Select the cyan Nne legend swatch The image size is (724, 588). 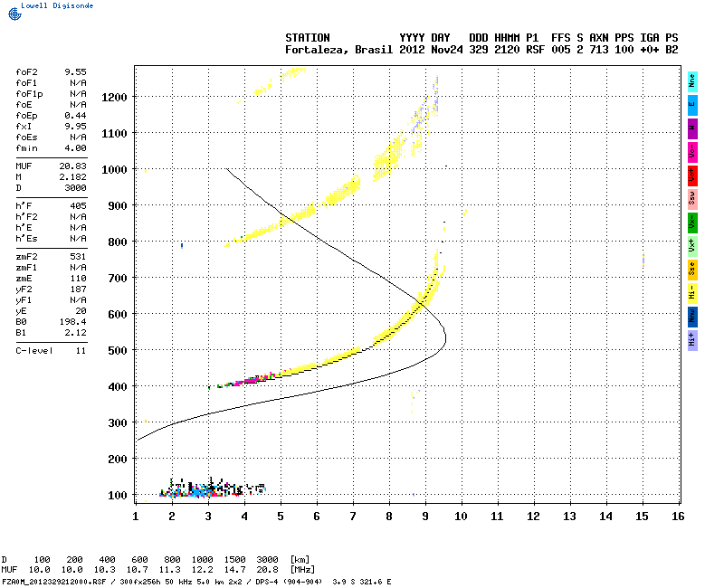point(692,81)
